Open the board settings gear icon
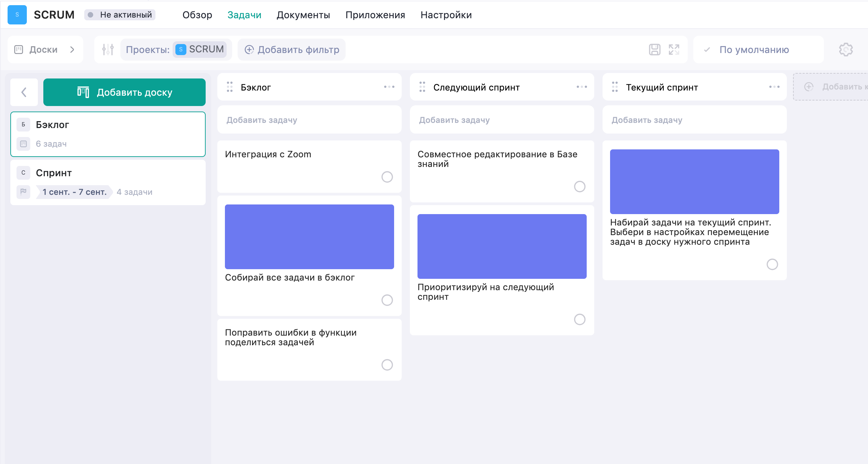This screenshot has width=868, height=464. point(845,50)
